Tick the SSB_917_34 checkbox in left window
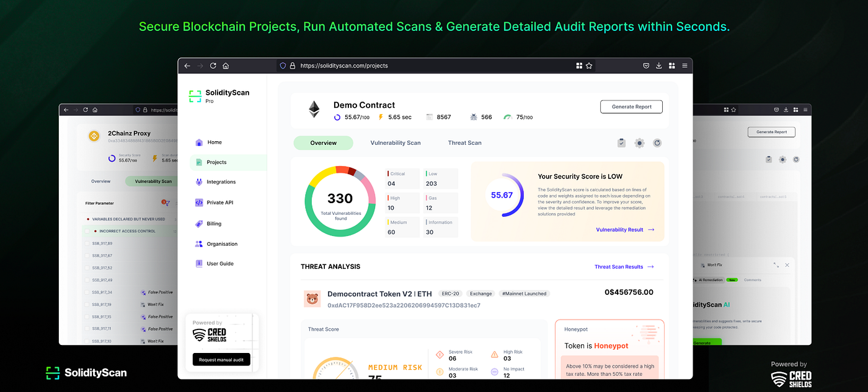This screenshot has height=392, width=868. point(87,292)
